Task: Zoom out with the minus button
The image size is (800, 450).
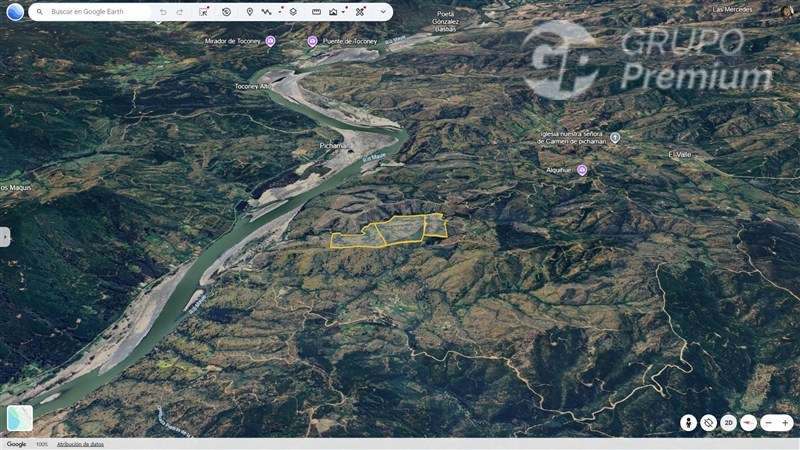Action: click(x=768, y=423)
